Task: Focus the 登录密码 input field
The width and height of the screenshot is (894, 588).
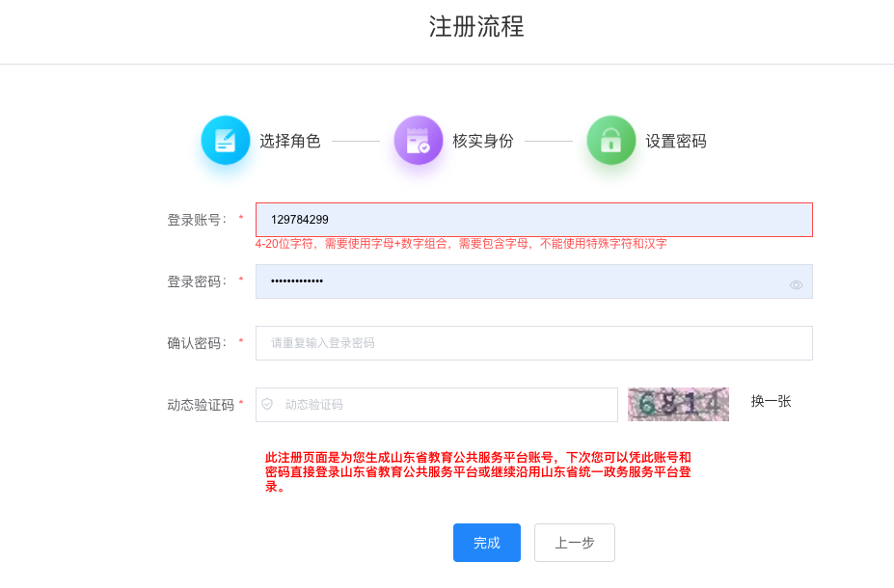Action: click(533, 281)
